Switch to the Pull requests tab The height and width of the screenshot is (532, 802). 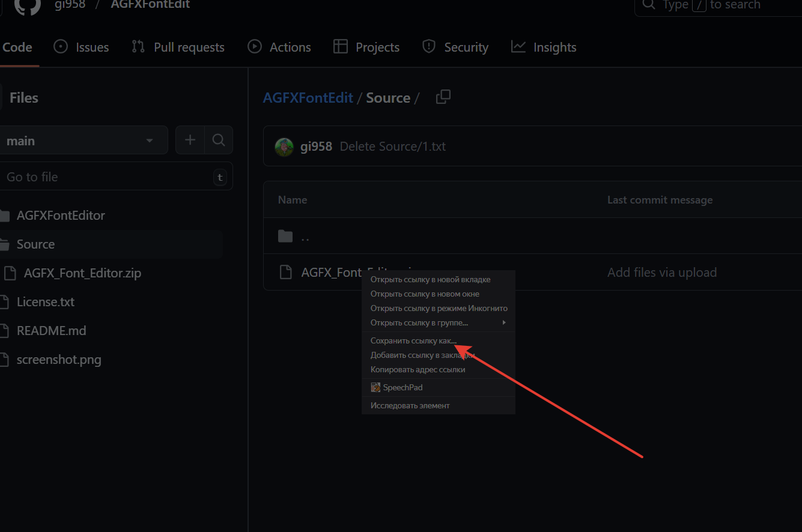point(178,47)
